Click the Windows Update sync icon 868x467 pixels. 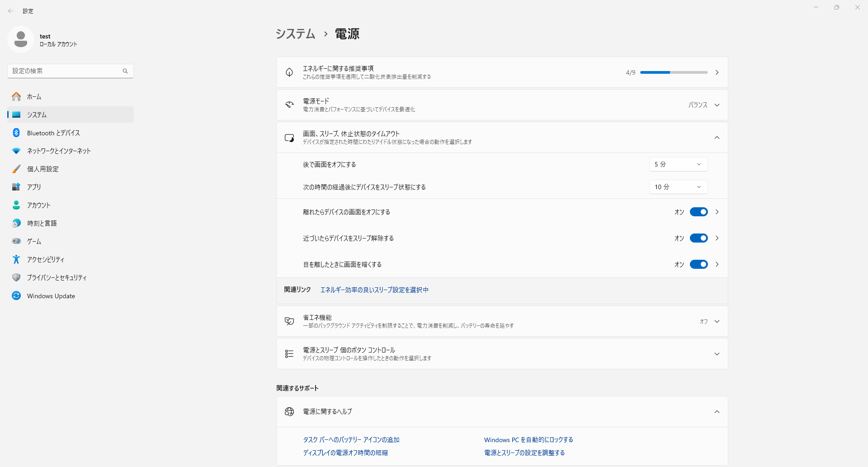(x=16, y=295)
